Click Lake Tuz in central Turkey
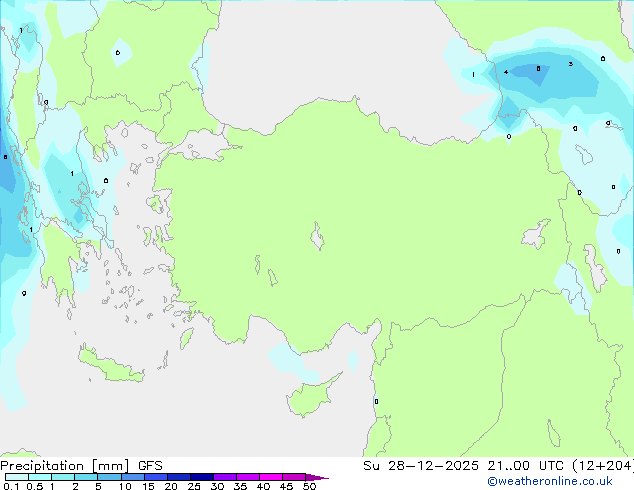The width and height of the screenshot is (634, 490). point(317,237)
